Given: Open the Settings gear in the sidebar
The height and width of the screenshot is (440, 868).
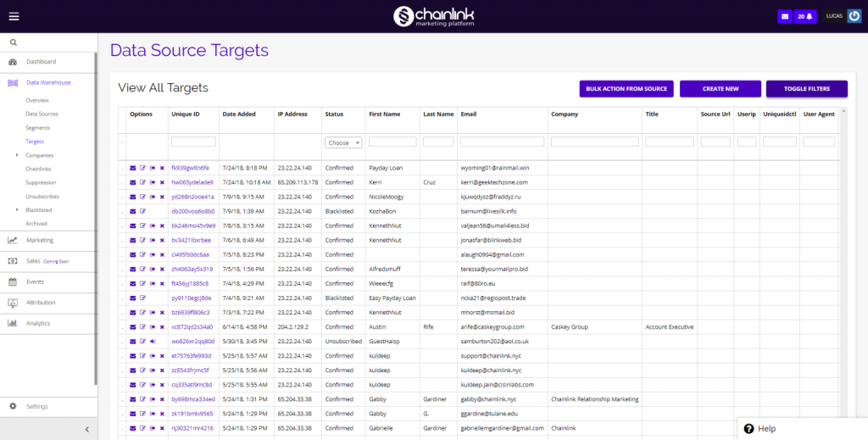Looking at the screenshot, I should (13, 406).
